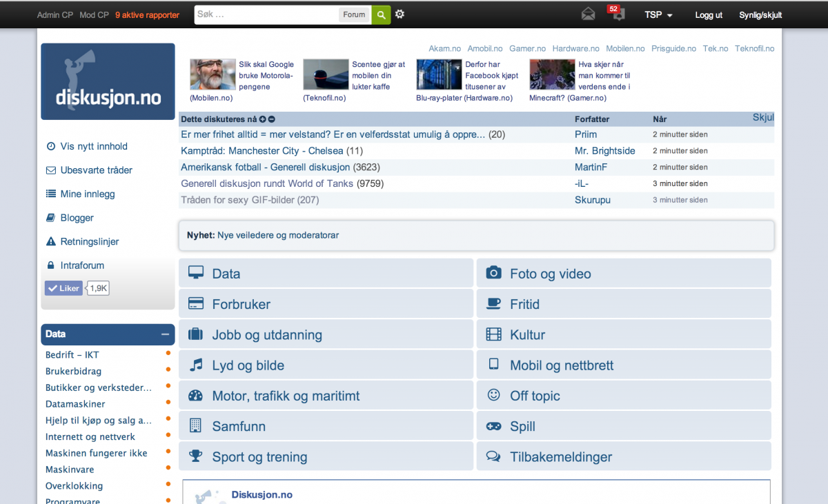Open the Scentee kaffe article thumbnail
This screenshot has height=504, width=828.
point(326,74)
